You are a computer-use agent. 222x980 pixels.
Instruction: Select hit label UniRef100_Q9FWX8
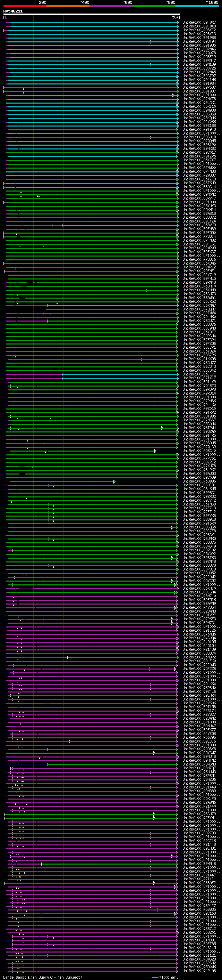[x=199, y=26]
